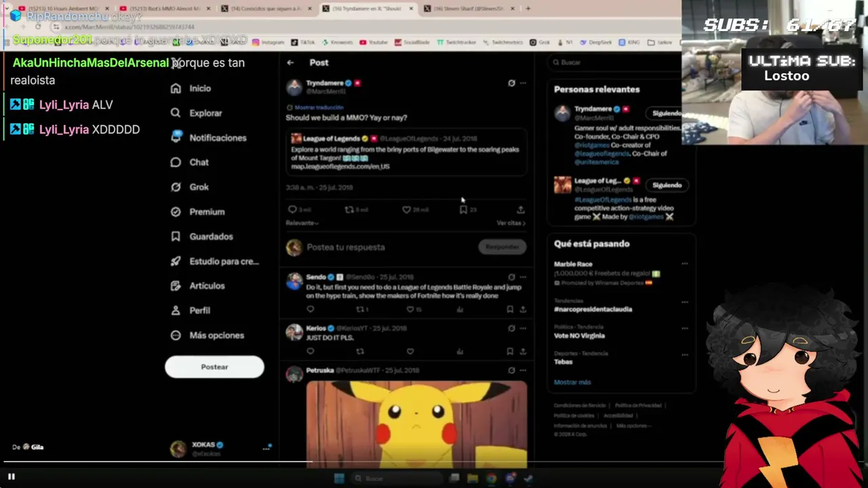Open more options on Petruska's reply
This screenshot has width=868, height=488.
523,371
